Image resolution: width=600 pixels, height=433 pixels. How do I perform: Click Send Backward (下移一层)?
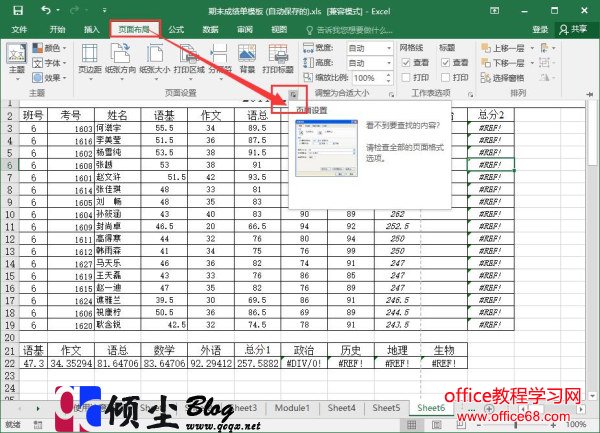[x=503, y=63]
